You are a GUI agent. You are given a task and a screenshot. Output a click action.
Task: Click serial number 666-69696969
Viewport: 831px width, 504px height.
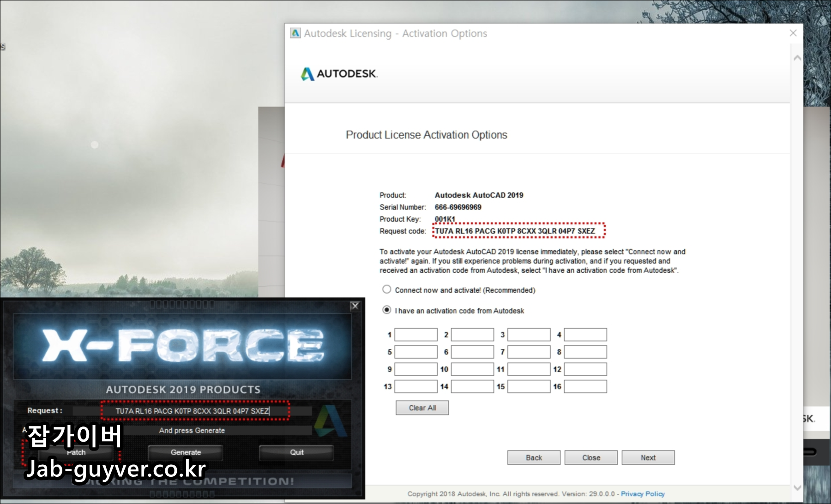(458, 207)
